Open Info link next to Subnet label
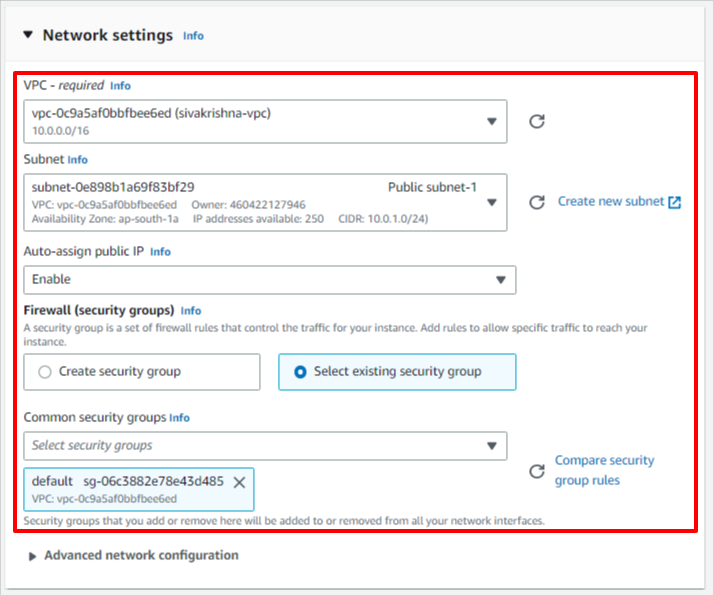Screen dimensions: 713x595 click(x=78, y=160)
